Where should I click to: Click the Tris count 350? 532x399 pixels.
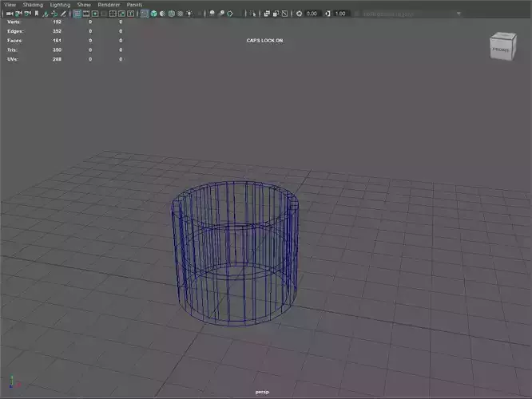click(57, 49)
